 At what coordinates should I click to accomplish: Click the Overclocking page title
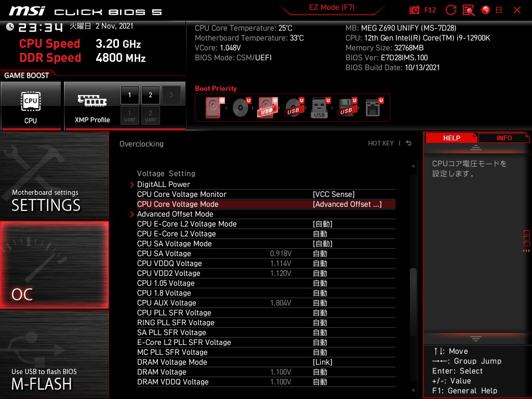(141, 144)
